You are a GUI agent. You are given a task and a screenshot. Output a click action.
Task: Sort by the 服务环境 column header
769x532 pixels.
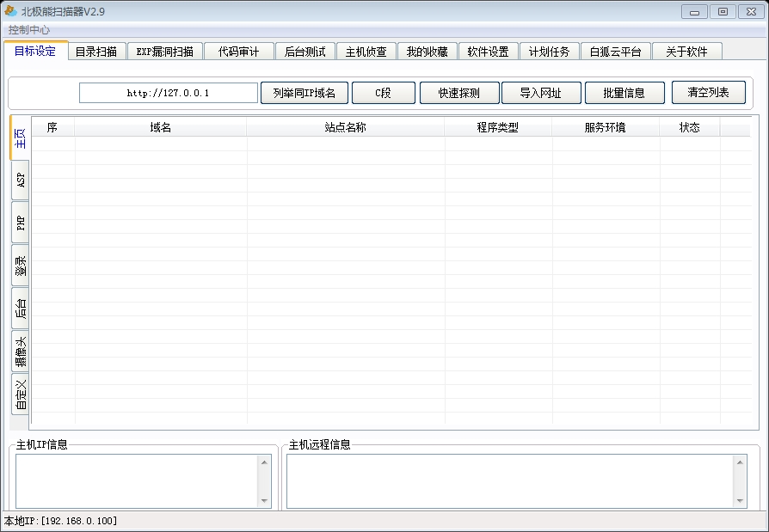[x=606, y=127]
